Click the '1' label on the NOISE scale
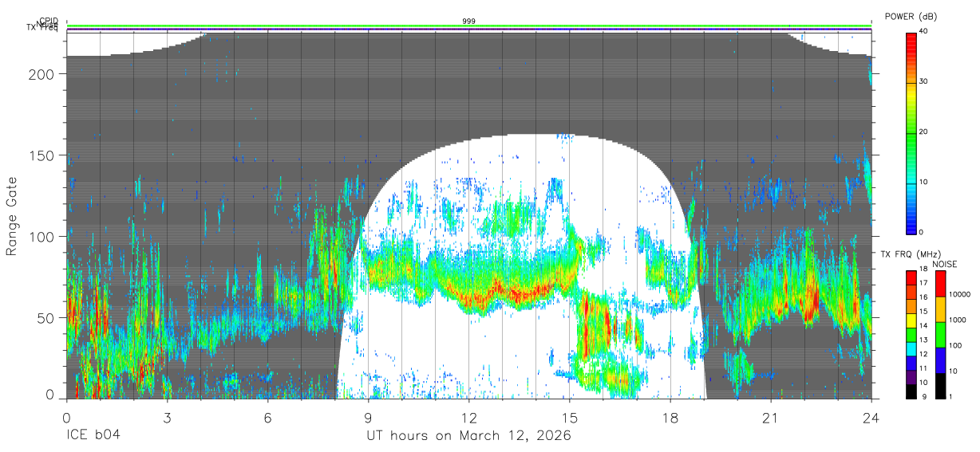 click(950, 396)
